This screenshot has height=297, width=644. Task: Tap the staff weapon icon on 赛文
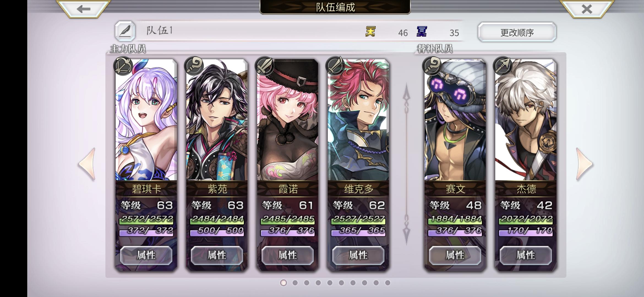coord(432,66)
